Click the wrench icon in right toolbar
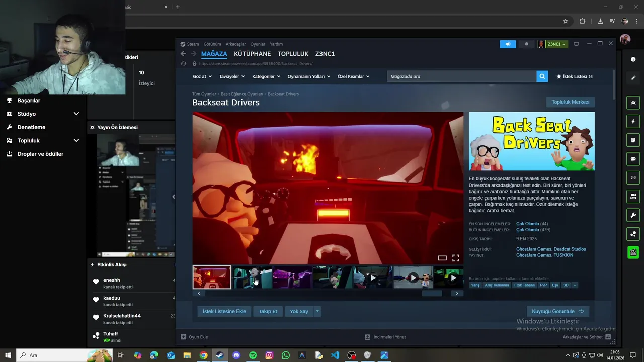 tap(633, 215)
